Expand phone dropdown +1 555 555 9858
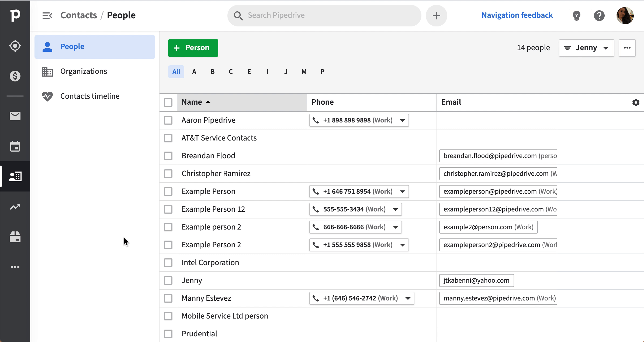Viewport: 644px width, 342px height. pyautogui.click(x=403, y=245)
